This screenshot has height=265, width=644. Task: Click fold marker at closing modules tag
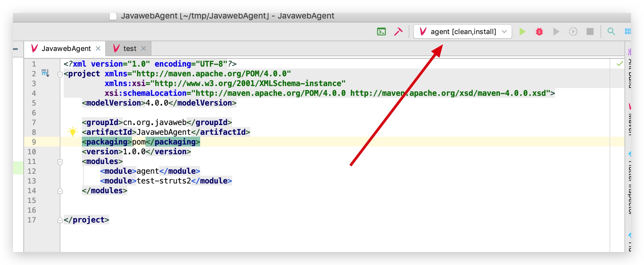(x=60, y=191)
